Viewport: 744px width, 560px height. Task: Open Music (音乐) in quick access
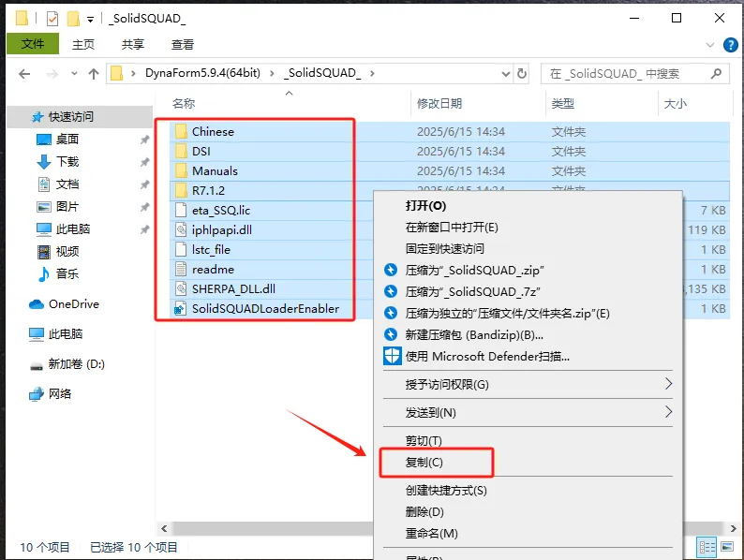[x=67, y=273]
